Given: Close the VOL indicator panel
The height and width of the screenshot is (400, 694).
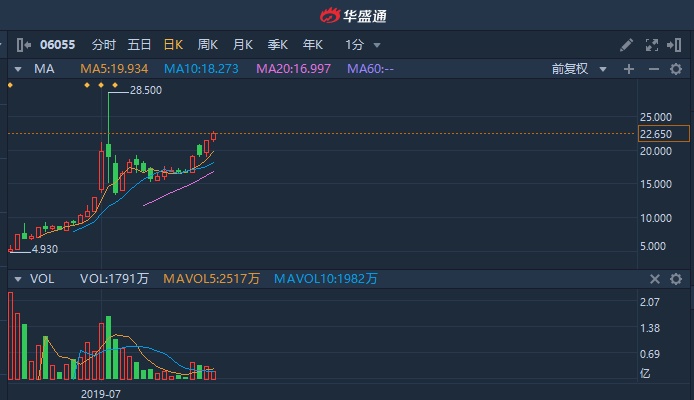Looking at the screenshot, I should click(655, 279).
